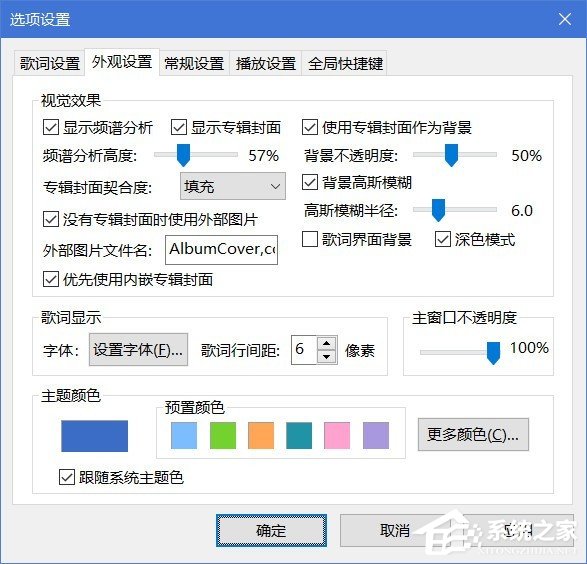Click the 高斯模糊半径 slider thumb

point(438,210)
